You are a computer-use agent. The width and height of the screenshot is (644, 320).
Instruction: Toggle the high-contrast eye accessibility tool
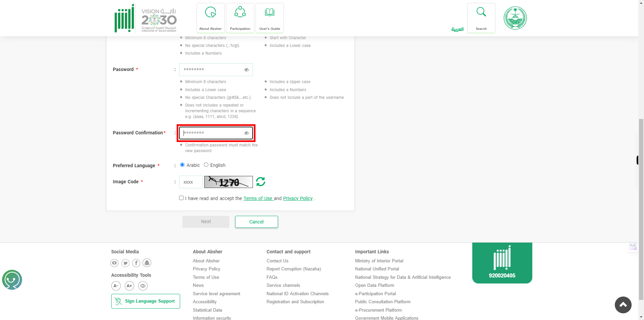point(143,286)
